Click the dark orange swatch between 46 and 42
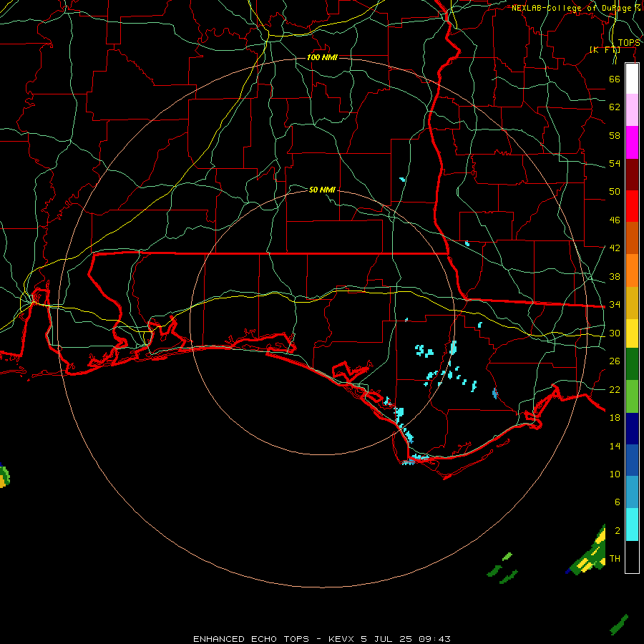 tap(632, 238)
